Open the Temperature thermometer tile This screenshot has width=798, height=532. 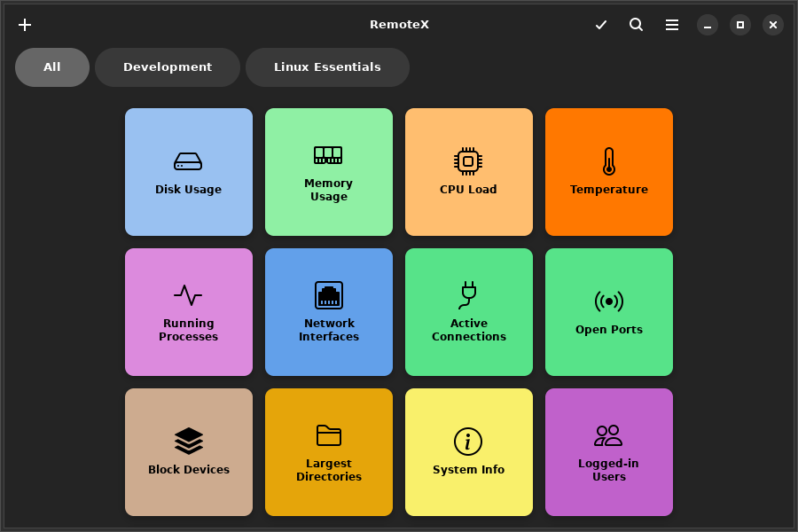(609, 172)
